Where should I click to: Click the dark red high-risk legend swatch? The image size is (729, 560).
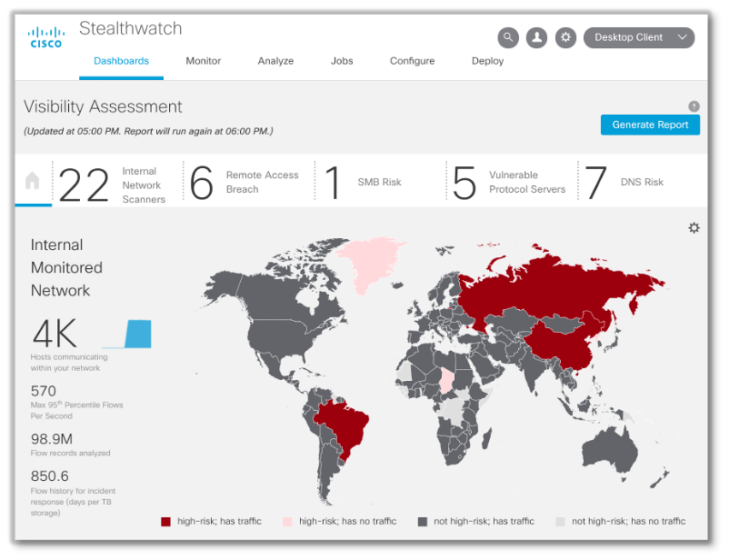point(165,522)
